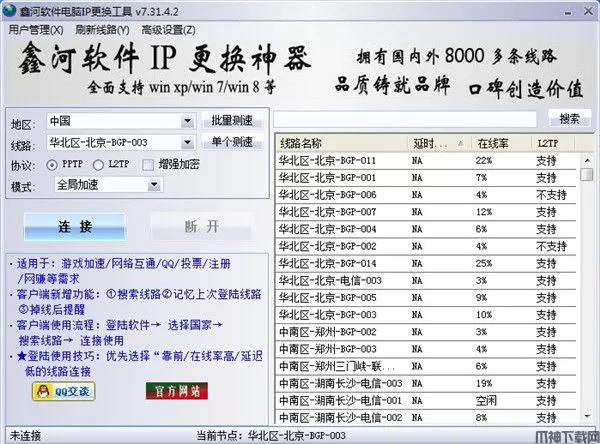Open the 用户管理(X) menu
This screenshot has height=444, width=600.
[x=36, y=30]
